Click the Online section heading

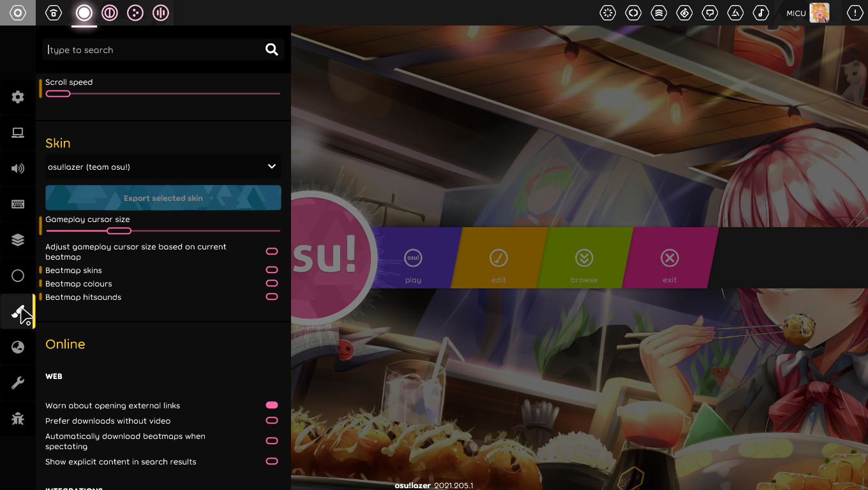pos(65,344)
